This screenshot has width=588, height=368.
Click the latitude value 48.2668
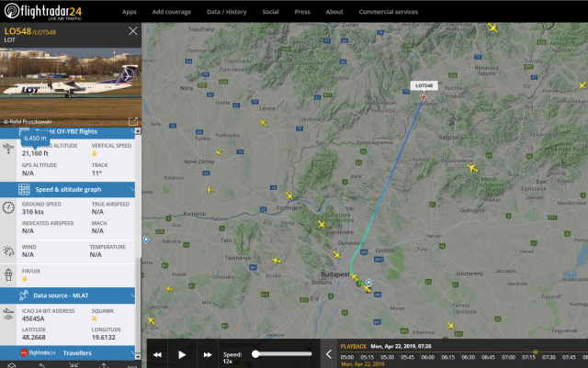pos(33,338)
